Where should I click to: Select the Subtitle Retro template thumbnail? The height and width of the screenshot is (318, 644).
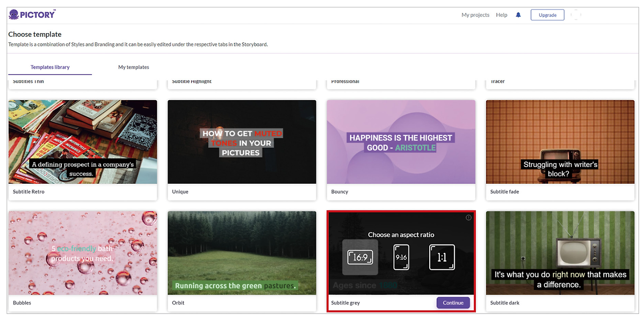tap(83, 142)
